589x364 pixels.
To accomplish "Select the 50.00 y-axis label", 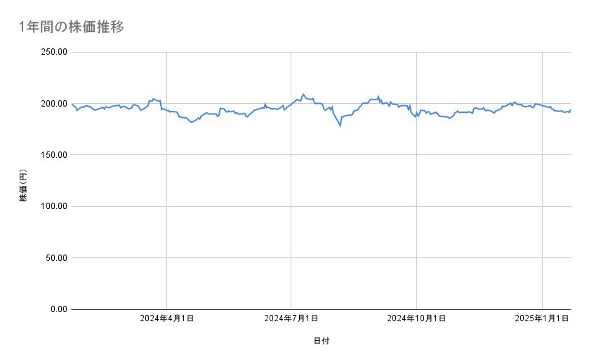I will coord(55,257).
